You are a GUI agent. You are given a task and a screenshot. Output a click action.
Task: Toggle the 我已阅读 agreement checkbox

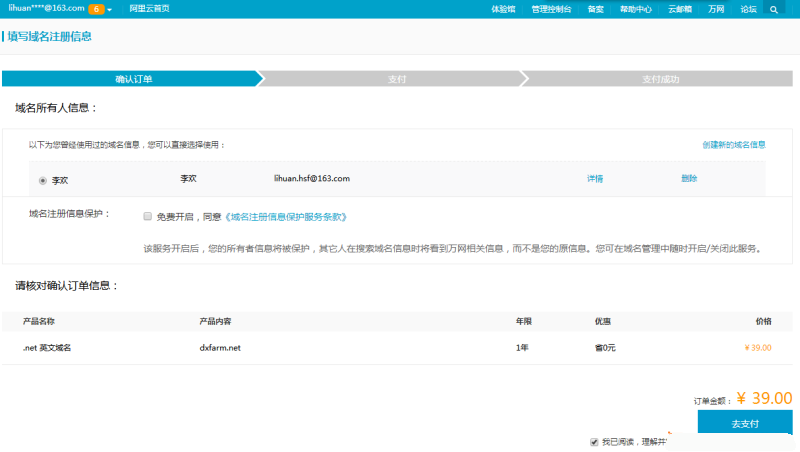(594, 442)
